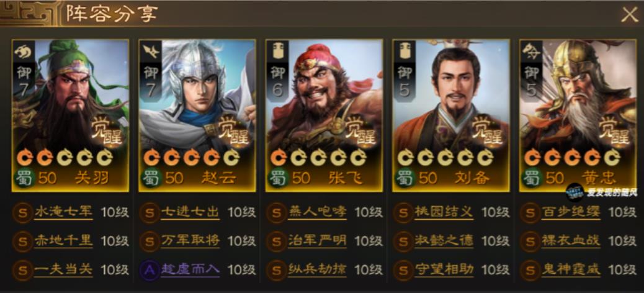Open the 燕人咆哮 skill link
Screen dimensions: 644x293
[x=316, y=212]
